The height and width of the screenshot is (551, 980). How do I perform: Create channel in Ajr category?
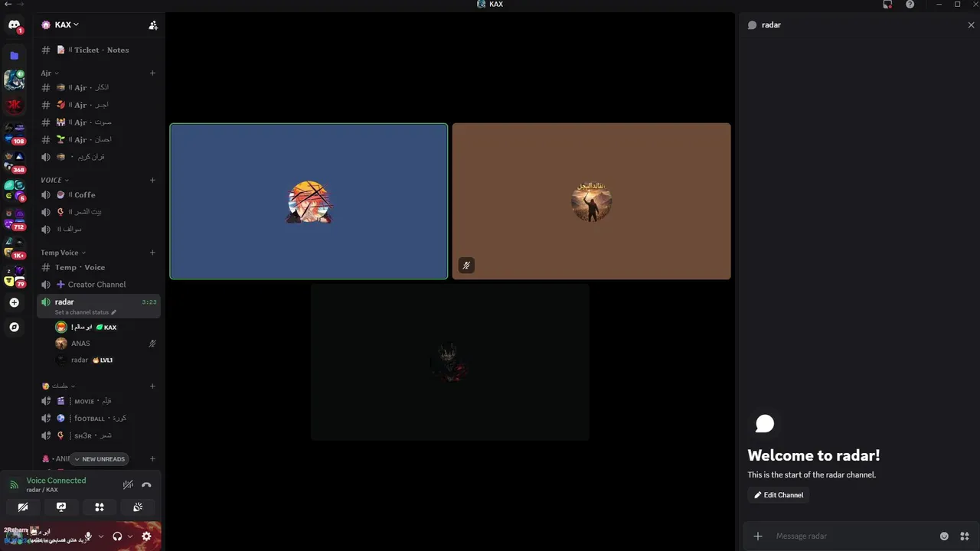(x=152, y=73)
